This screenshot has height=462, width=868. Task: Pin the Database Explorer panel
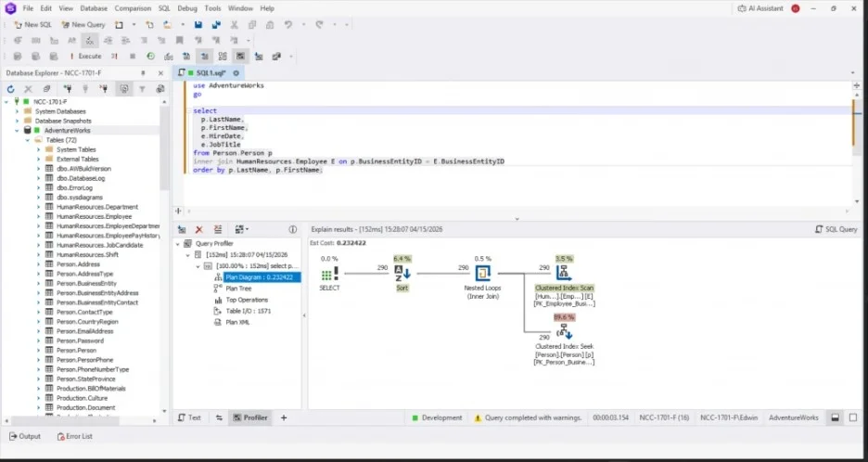(x=143, y=73)
